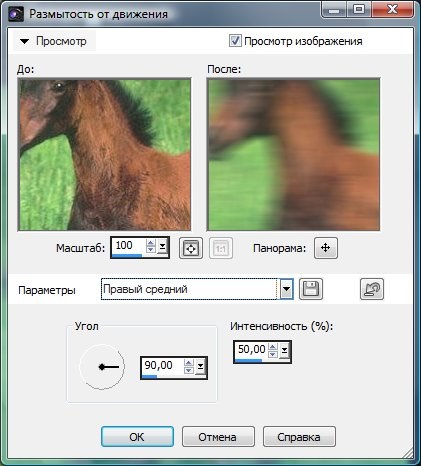421x466 pixels.
Task: Increase Масштаб value with up arrow
Action: 151,243
